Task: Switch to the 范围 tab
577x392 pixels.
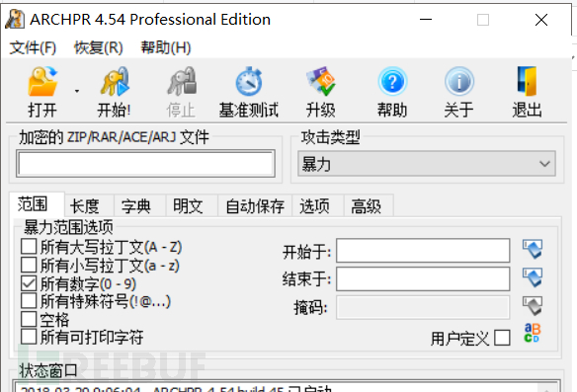Action: [37, 203]
